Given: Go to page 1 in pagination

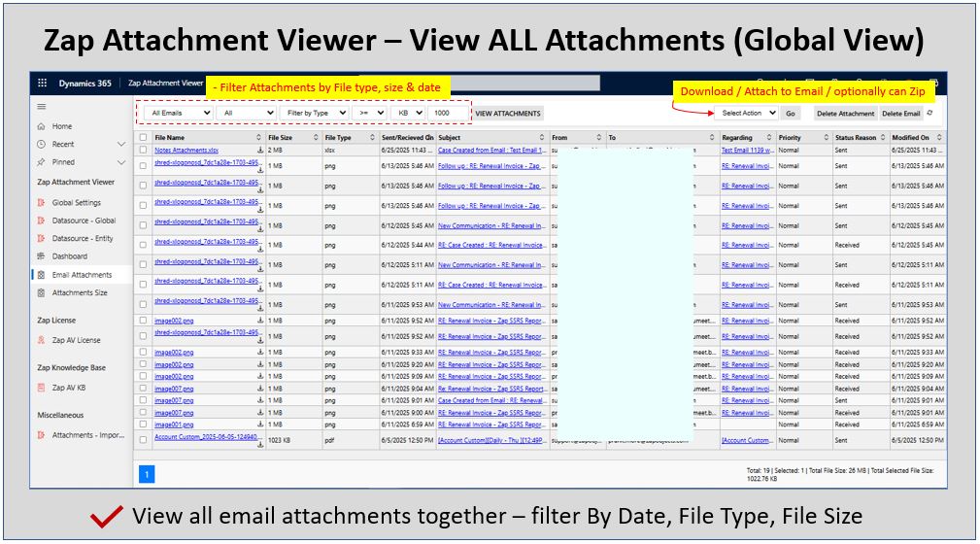Looking at the screenshot, I should (147, 475).
